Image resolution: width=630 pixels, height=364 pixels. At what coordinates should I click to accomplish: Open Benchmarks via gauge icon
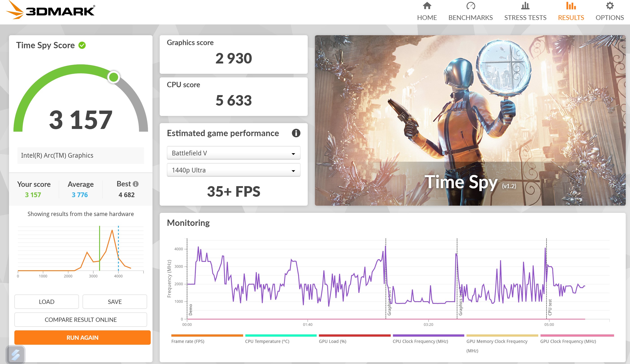click(471, 6)
